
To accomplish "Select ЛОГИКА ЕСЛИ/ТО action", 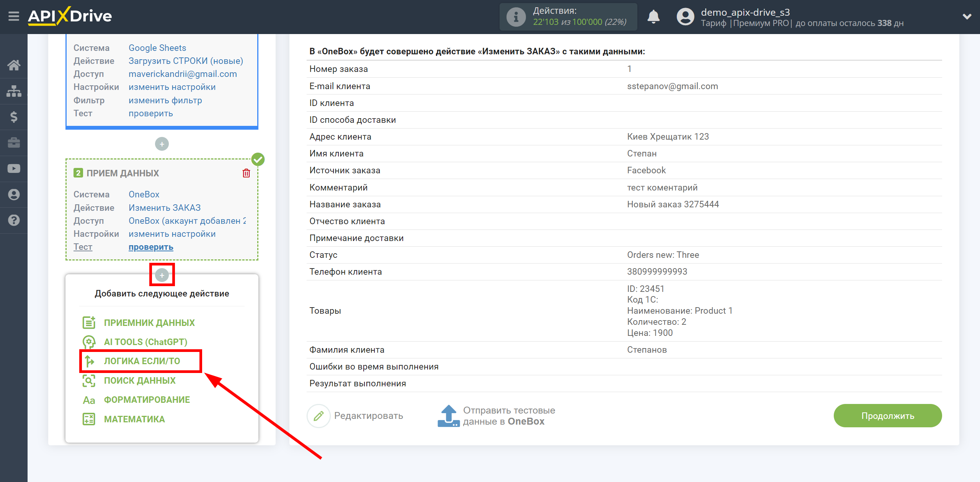I will (x=142, y=361).
